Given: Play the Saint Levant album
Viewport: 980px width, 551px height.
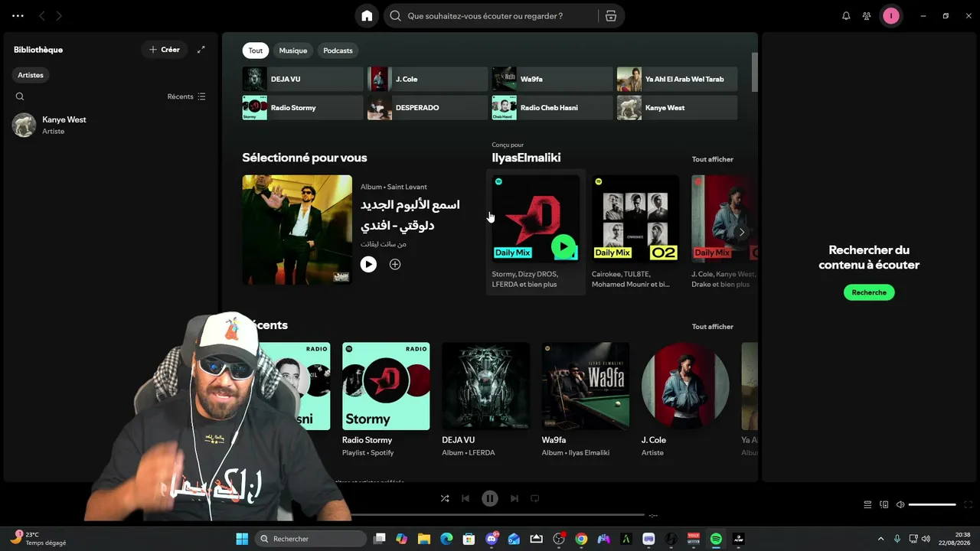Looking at the screenshot, I should (x=368, y=264).
